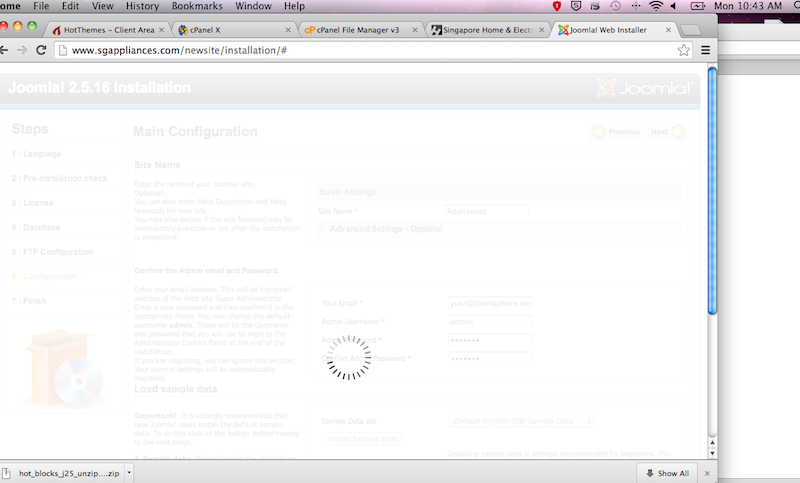The height and width of the screenshot is (483, 800).
Task: Reload the current page
Action: tap(41, 50)
